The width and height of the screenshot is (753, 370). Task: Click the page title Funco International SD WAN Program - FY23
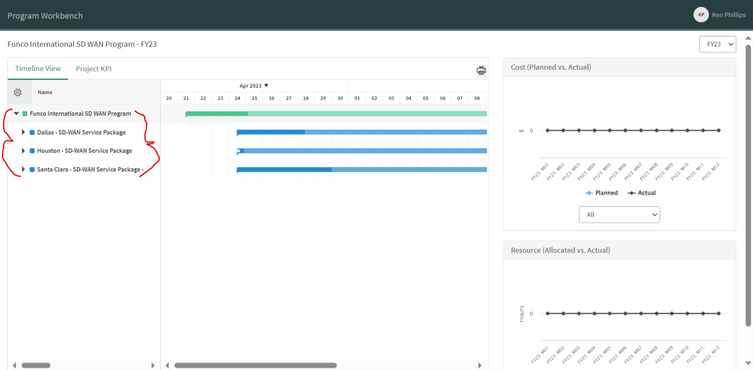click(x=82, y=44)
